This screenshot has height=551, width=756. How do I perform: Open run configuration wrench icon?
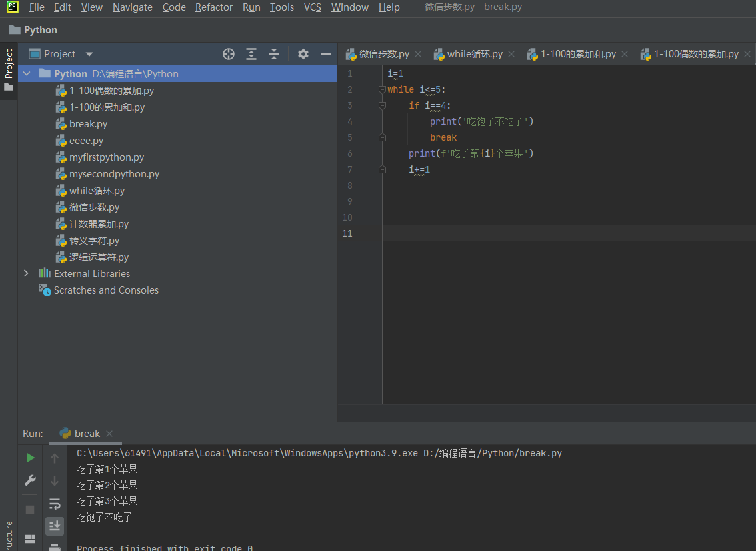[30, 480]
